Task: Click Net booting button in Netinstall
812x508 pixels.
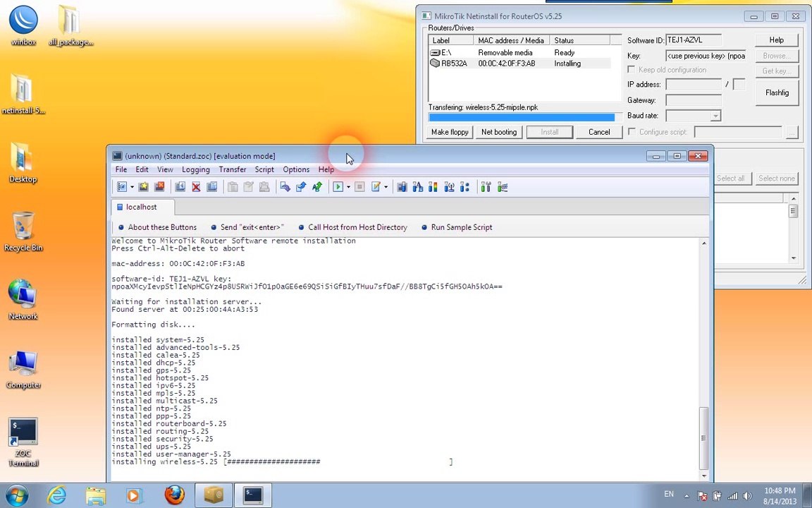Action: pos(499,132)
